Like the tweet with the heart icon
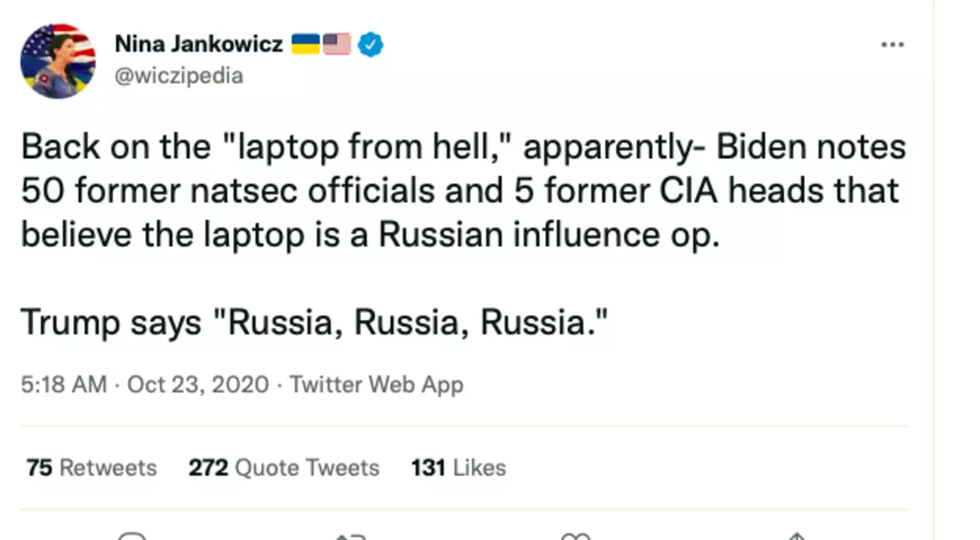The width and height of the screenshot is (980, 540). click(575, 537)
